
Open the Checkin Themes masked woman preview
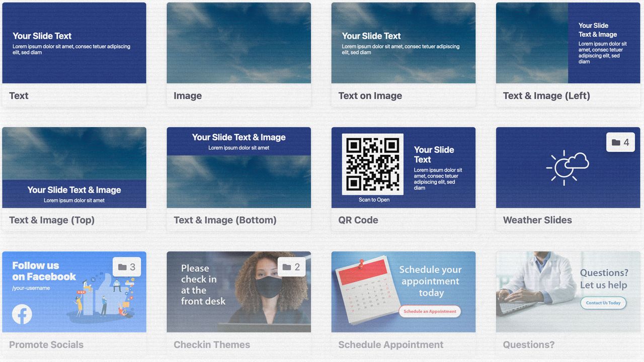click(x=239, y=292)
